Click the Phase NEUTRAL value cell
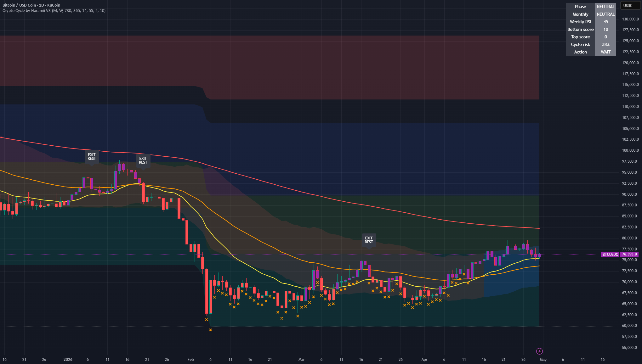 click(605, 7)
